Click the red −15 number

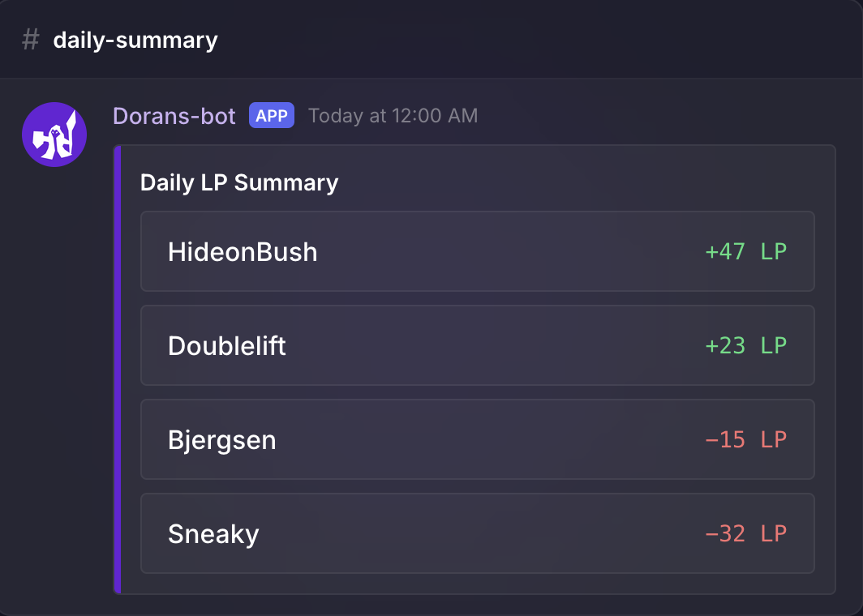point(725,439)
